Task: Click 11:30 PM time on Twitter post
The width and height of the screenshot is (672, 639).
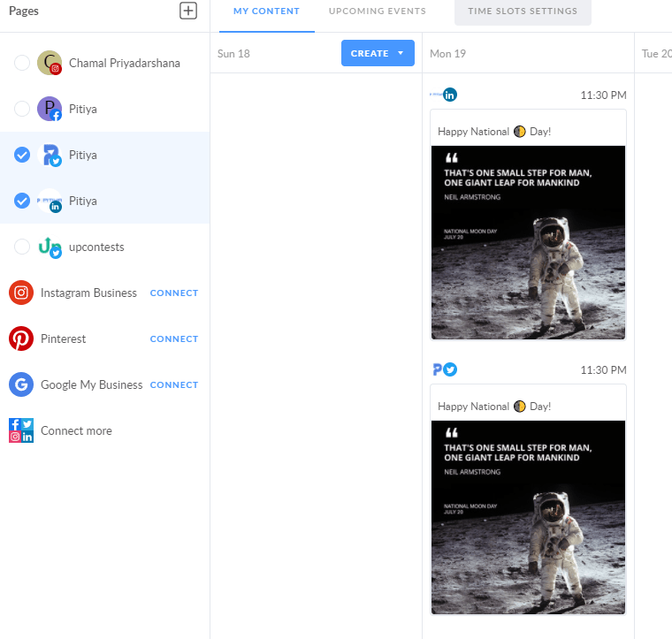Action: coord(603,370)
